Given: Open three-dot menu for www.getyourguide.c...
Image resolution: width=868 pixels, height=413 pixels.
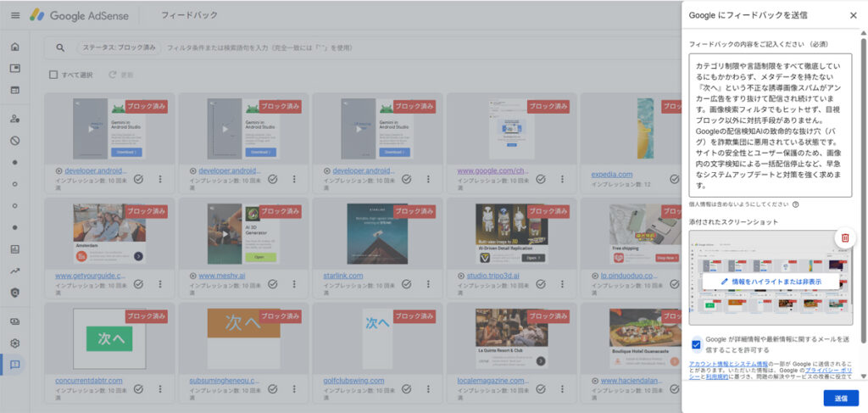Looking at the screenshot, I should click(x=160, y=283).
